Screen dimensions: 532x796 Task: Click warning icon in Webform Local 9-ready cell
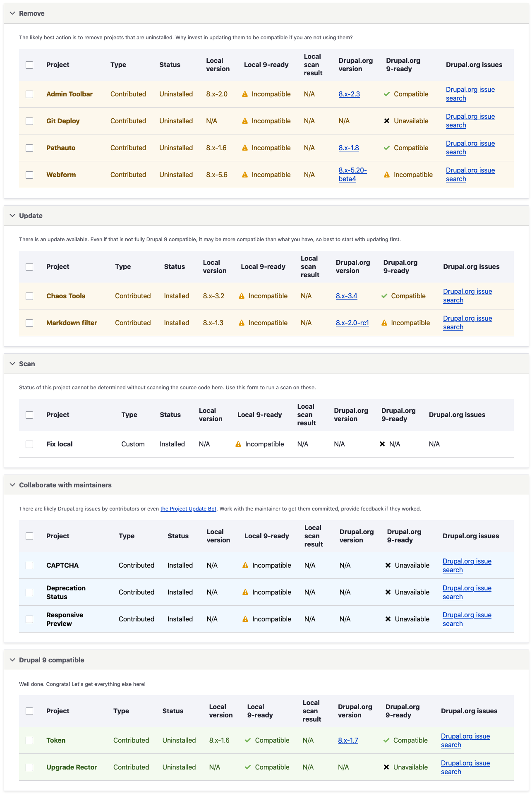245,175
